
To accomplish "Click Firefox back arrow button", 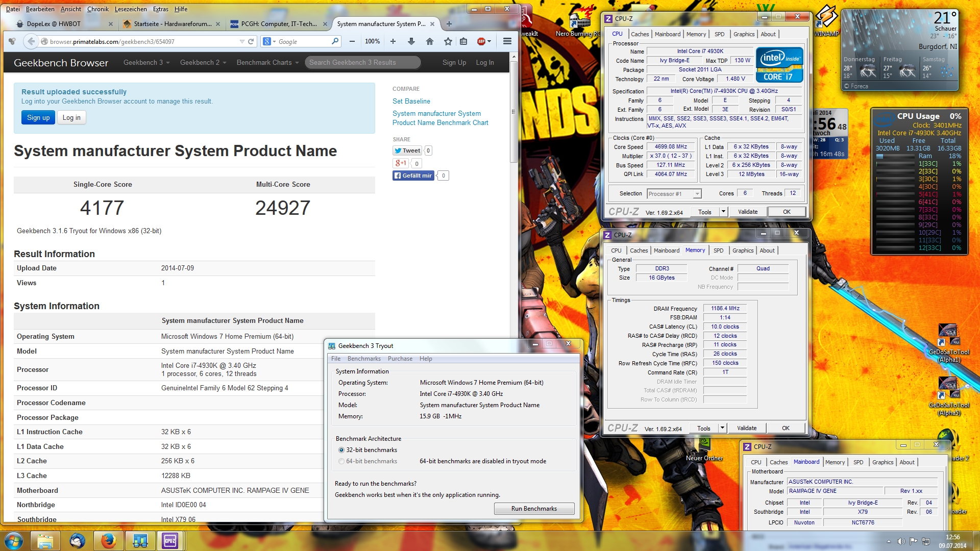I will 31,41.
